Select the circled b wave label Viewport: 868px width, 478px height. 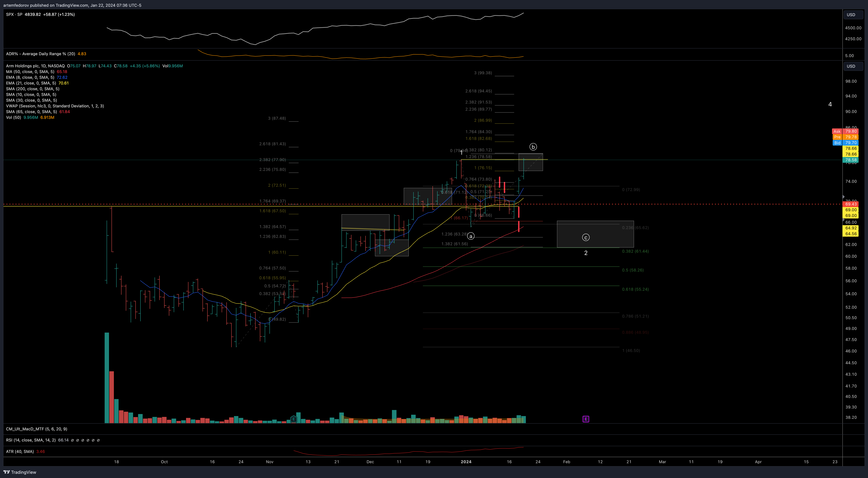pos(533,147)
